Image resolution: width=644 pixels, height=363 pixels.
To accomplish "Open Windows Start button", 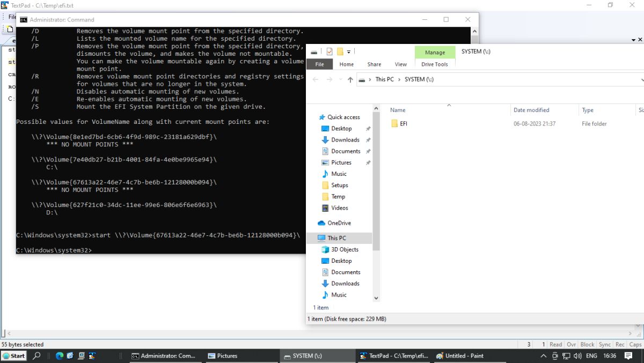I will click(14, 355).
